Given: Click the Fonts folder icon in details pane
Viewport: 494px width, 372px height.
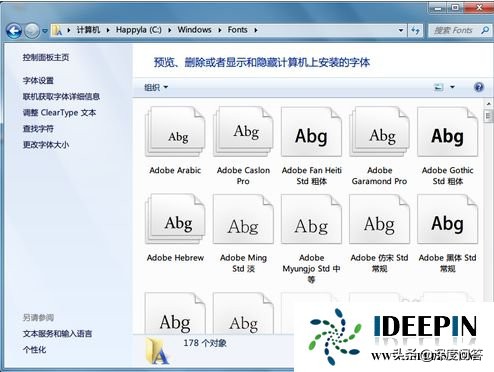Looking at the screenshot, I should tap(157, 351).
